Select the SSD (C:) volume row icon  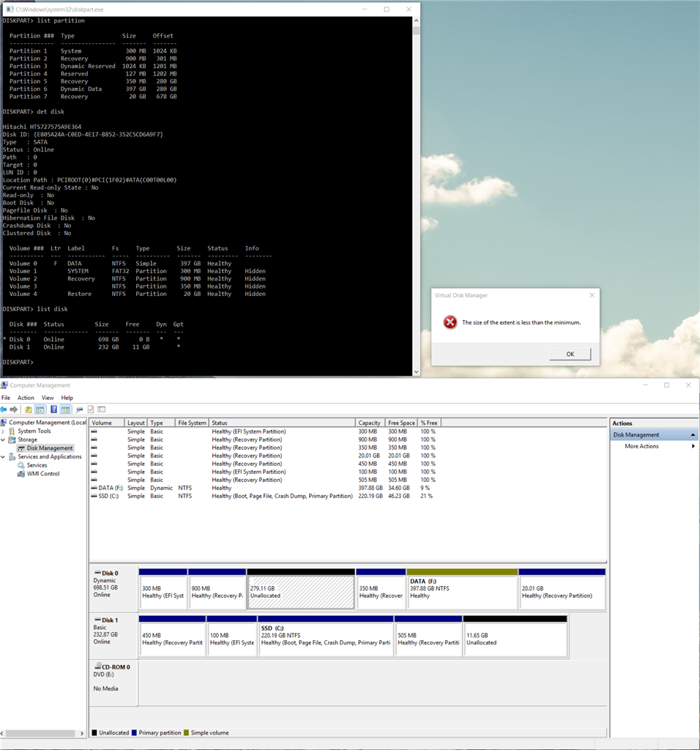coord(94,496)
